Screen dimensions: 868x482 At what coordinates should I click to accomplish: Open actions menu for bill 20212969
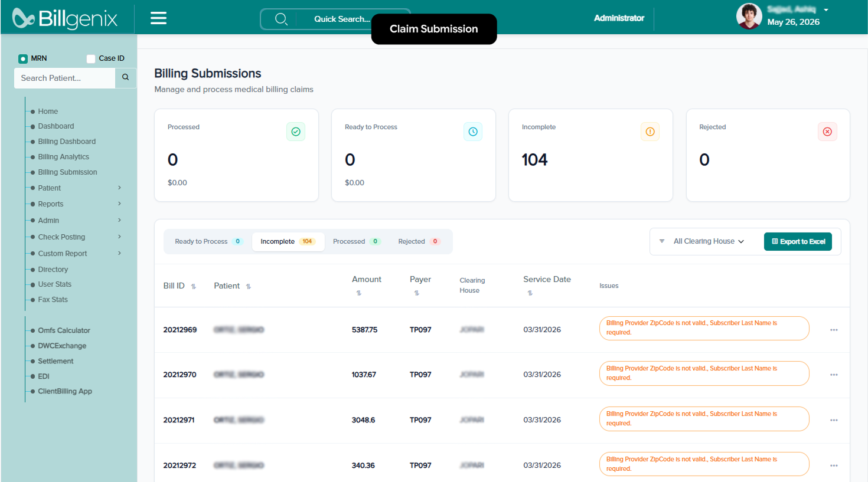[834, 330]
